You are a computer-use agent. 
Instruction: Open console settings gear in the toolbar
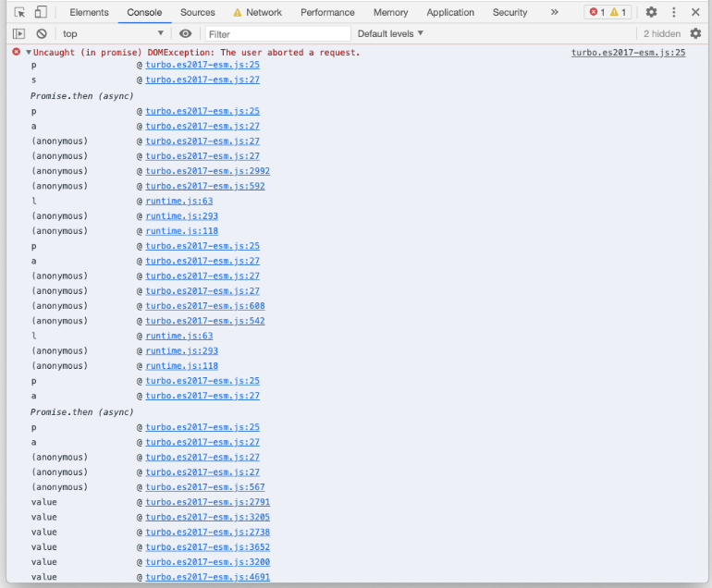click(x=695, y=33)
